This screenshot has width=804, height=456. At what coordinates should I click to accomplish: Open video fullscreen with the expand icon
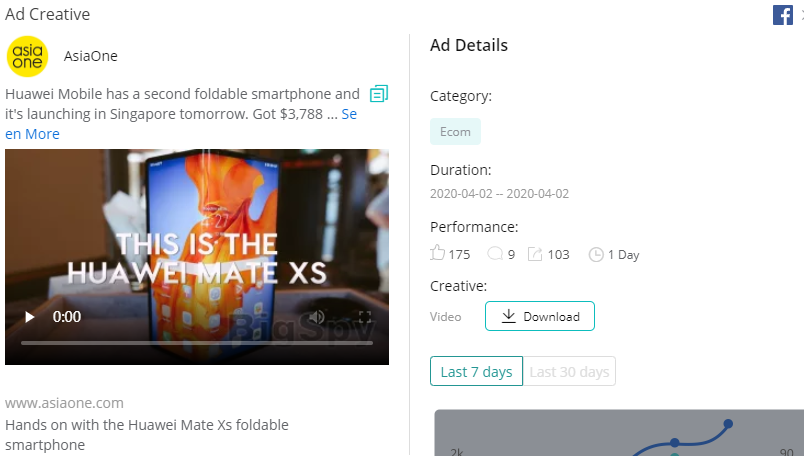pos(365,317)
